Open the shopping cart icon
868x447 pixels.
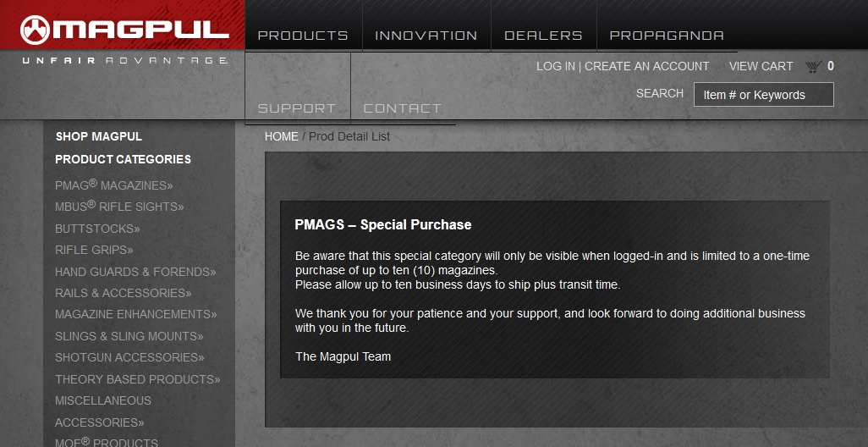813,67
